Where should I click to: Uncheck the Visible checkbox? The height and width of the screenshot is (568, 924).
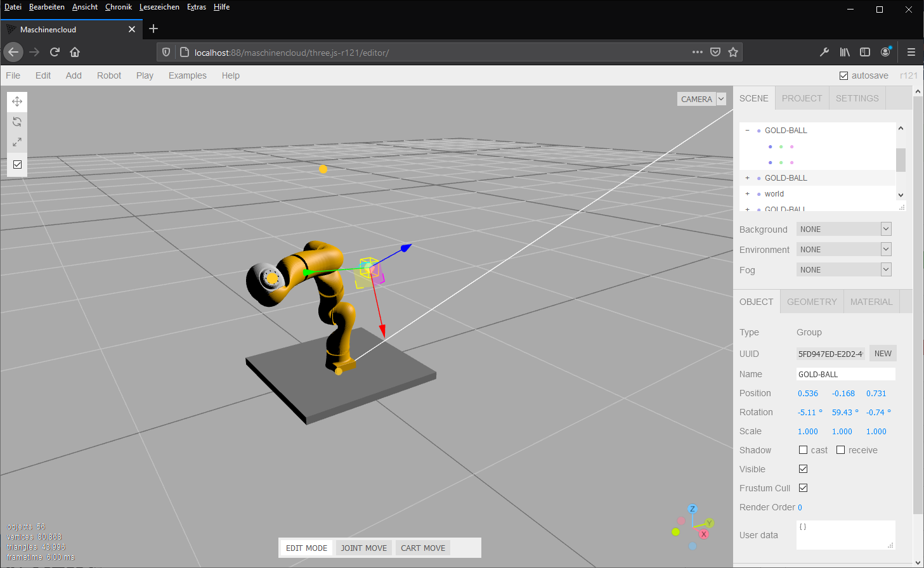(803, 469)
